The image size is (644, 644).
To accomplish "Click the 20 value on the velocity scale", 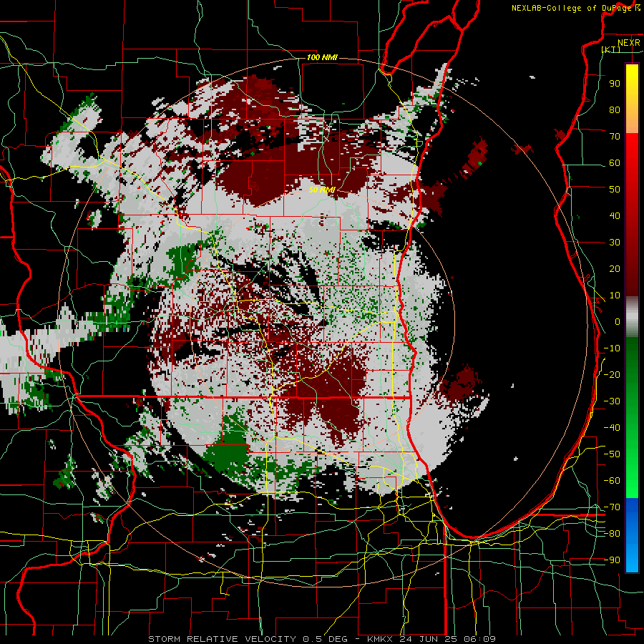I will click(615, 269).
